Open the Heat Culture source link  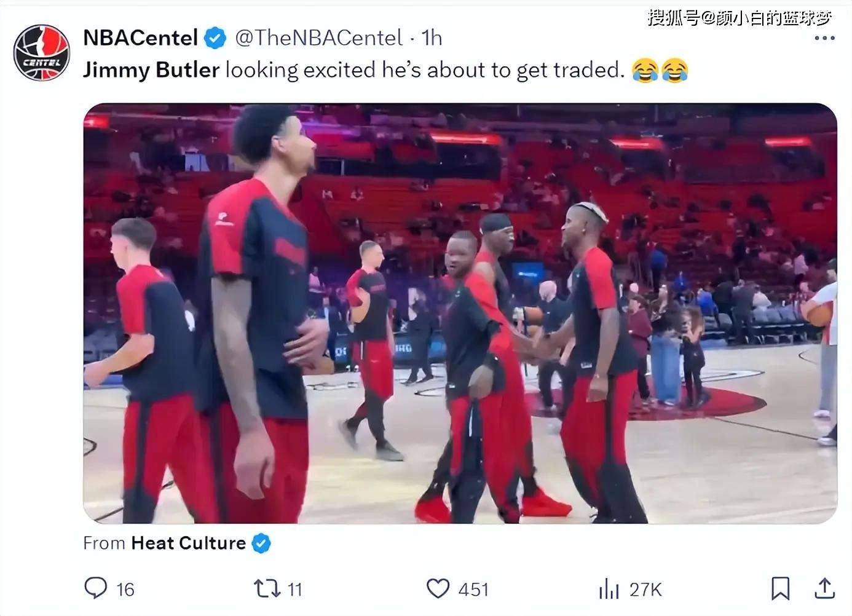188,543
